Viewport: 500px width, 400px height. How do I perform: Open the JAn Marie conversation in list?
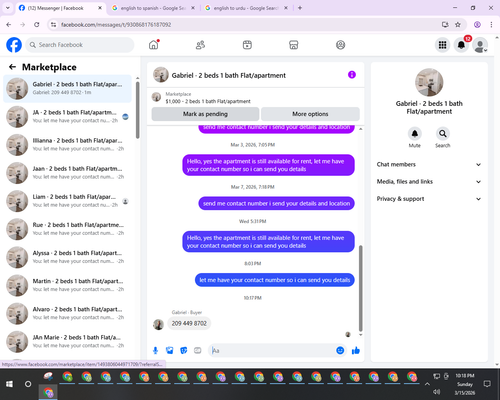67,341
